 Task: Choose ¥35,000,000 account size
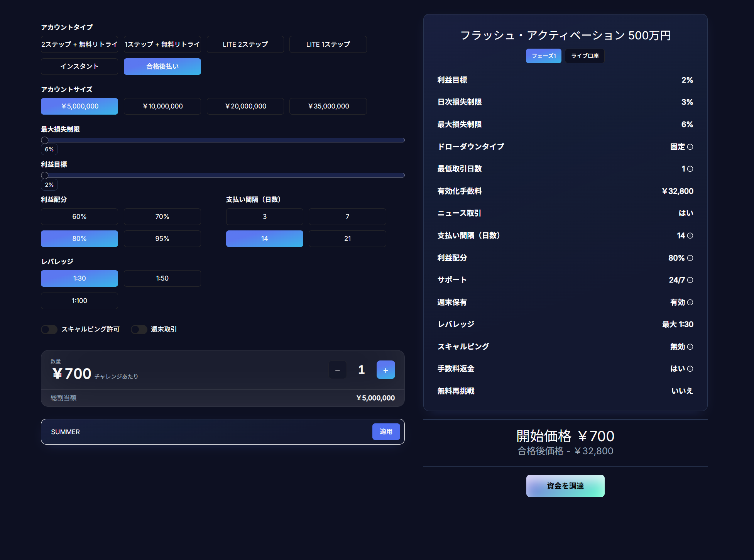click(x=328, y=106)
